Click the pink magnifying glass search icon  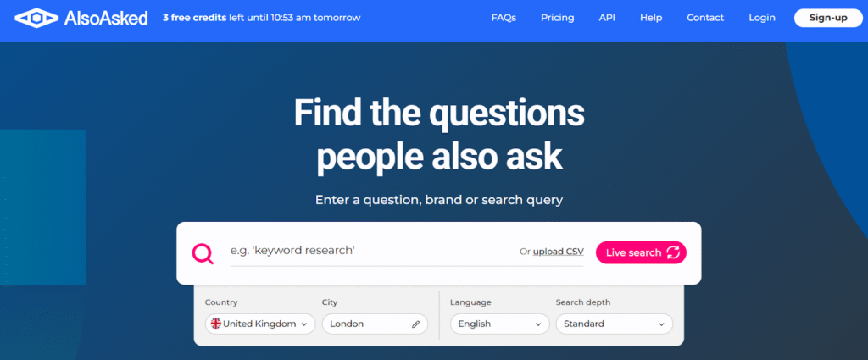point(203,252)
